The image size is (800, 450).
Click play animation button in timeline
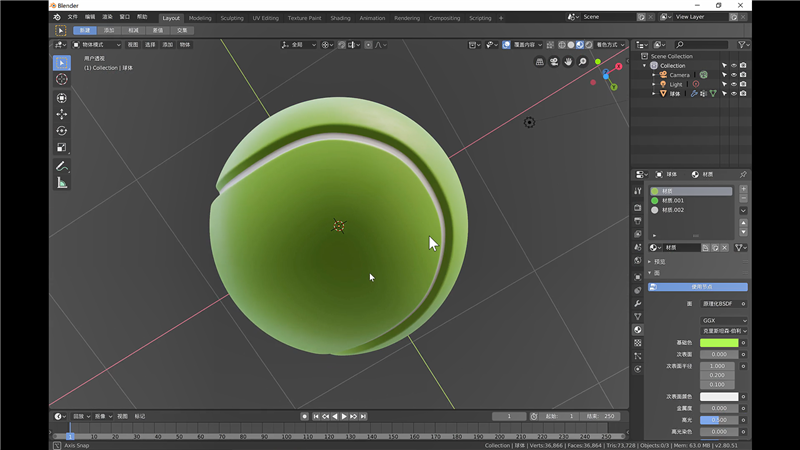[x=344, y=416]
